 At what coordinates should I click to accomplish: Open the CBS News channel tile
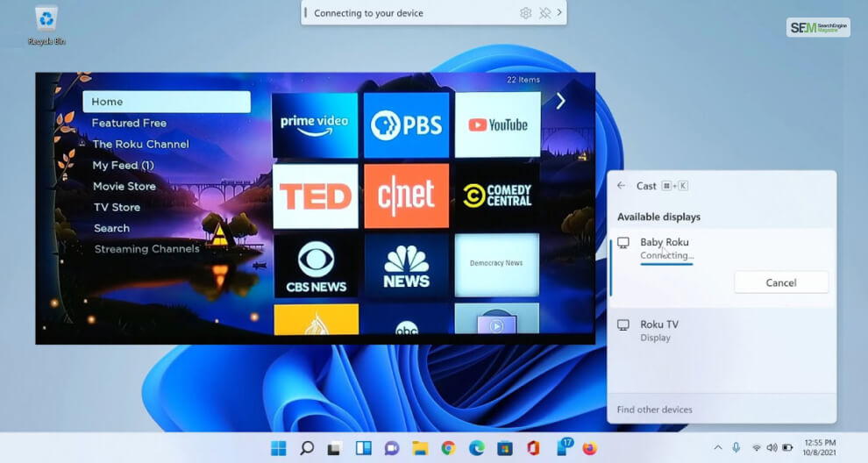[x=316, y=266]
